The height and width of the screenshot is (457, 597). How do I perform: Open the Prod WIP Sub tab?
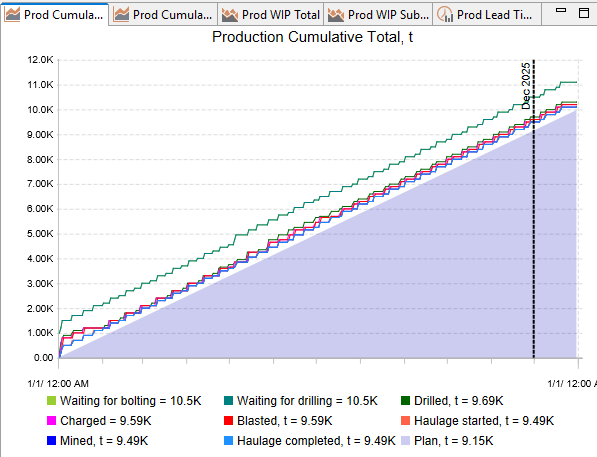click(378, 14)
